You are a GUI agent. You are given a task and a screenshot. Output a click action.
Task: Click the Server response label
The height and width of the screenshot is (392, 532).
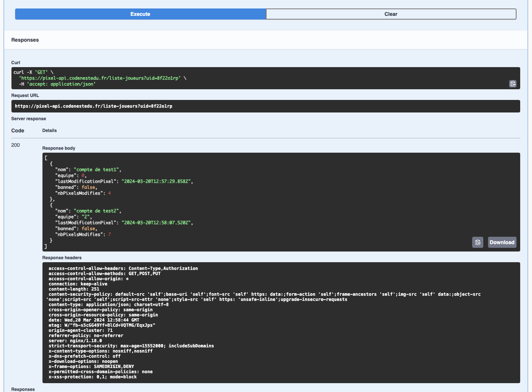point(29,119)
